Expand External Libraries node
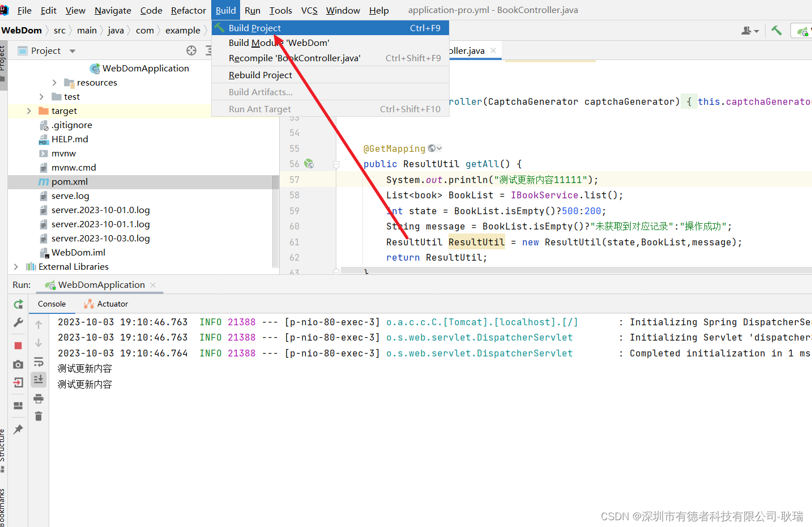This screenshot has height=527, width=812. 16,267
